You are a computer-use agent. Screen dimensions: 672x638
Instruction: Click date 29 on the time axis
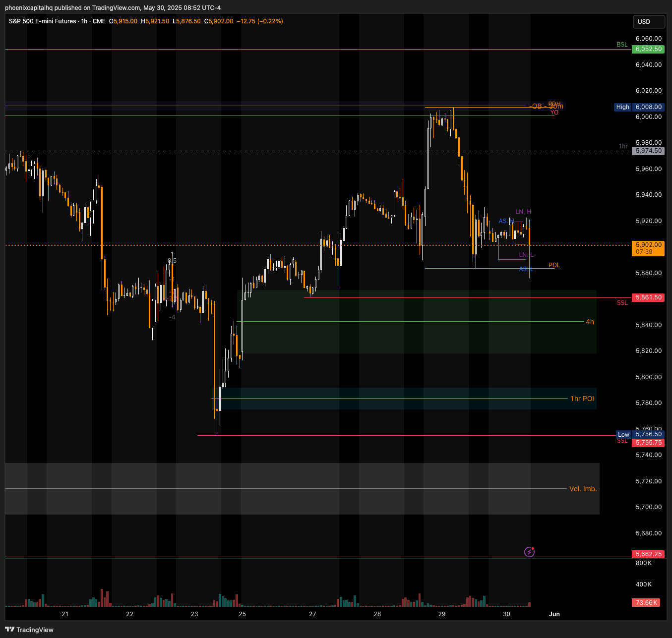point(442,614)
